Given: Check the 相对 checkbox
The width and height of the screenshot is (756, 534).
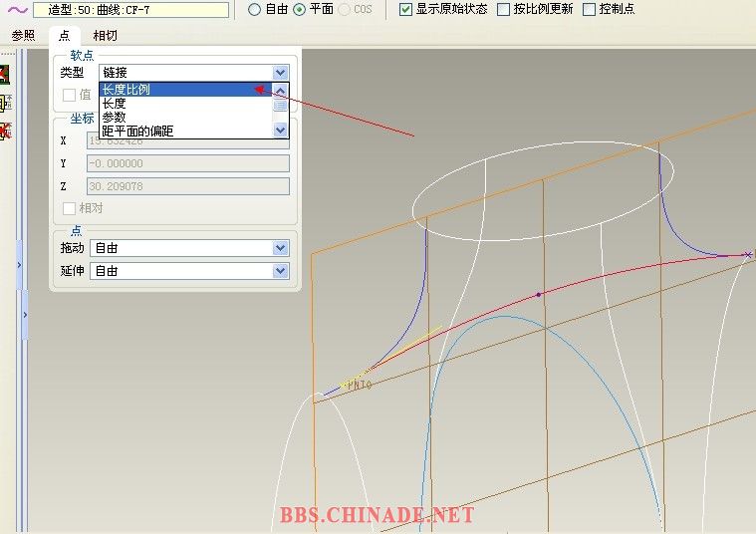Looking at the screenshot, I should pyautogui.click(x=69, y=208).
